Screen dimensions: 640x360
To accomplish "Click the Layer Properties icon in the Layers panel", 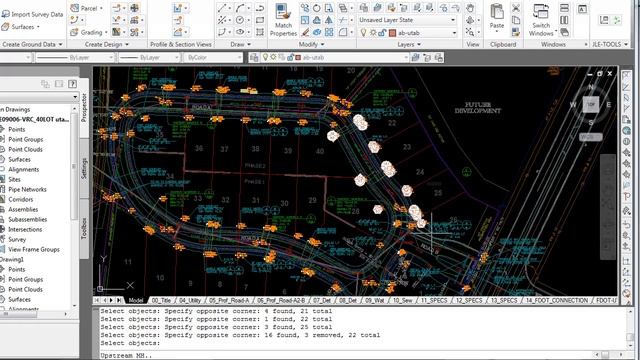I will point(364,8).
